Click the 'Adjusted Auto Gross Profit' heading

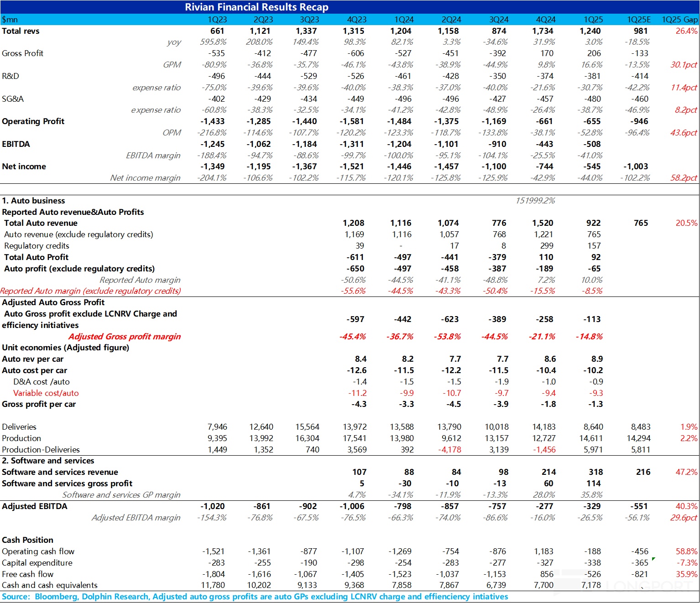click(x=53, y=302)
